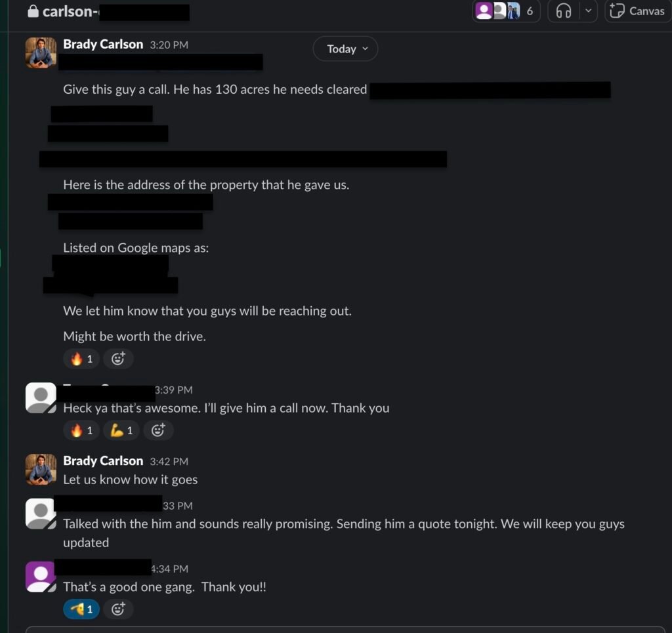This screenshot has width=672, height=633.
Task: Add reaction to the 3:39 PM reply
Action: coord(158,430)
